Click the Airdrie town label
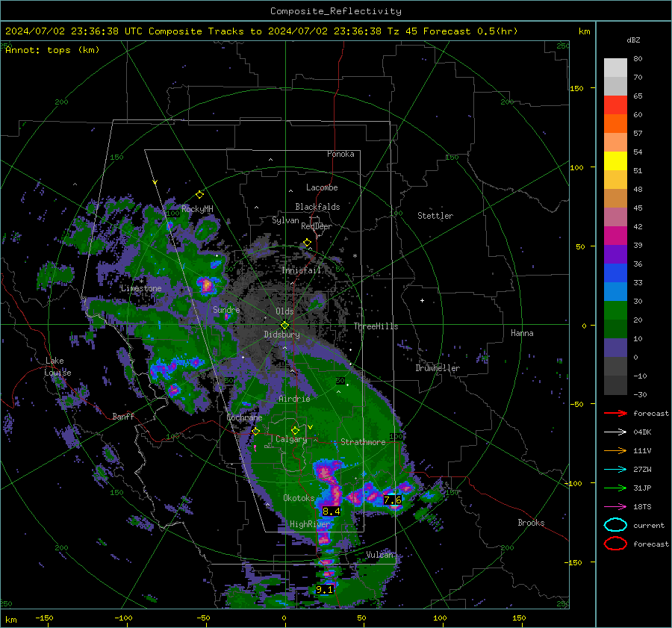The height and width of the screenshot is (628, 672). (x=294, y=399)
